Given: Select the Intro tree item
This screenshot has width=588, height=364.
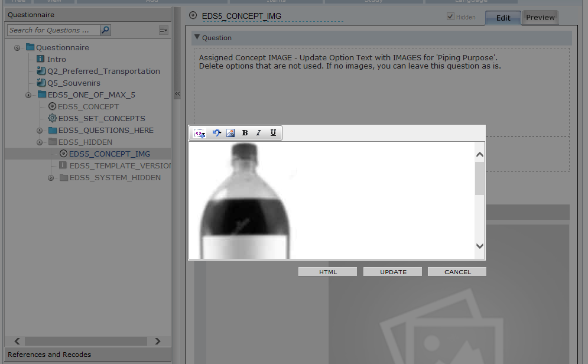Looking at the screenshot, I should (x=57, y=59).
